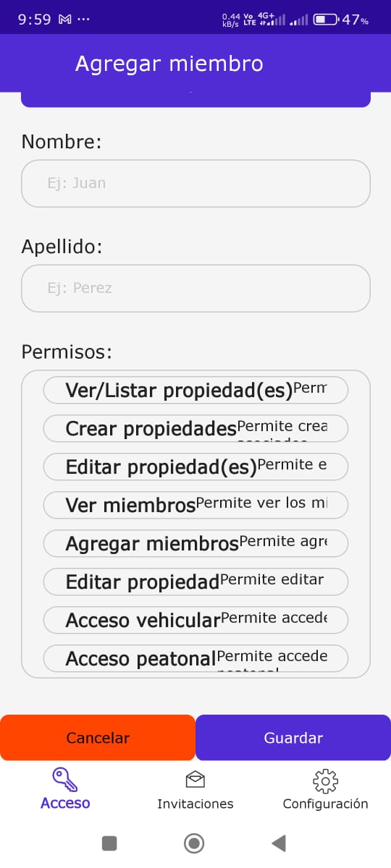Toggle the Ver/Listar propiedad(es) permission
Image resolution: width=391 pixels, height=868 pixels.
point(195,390)
